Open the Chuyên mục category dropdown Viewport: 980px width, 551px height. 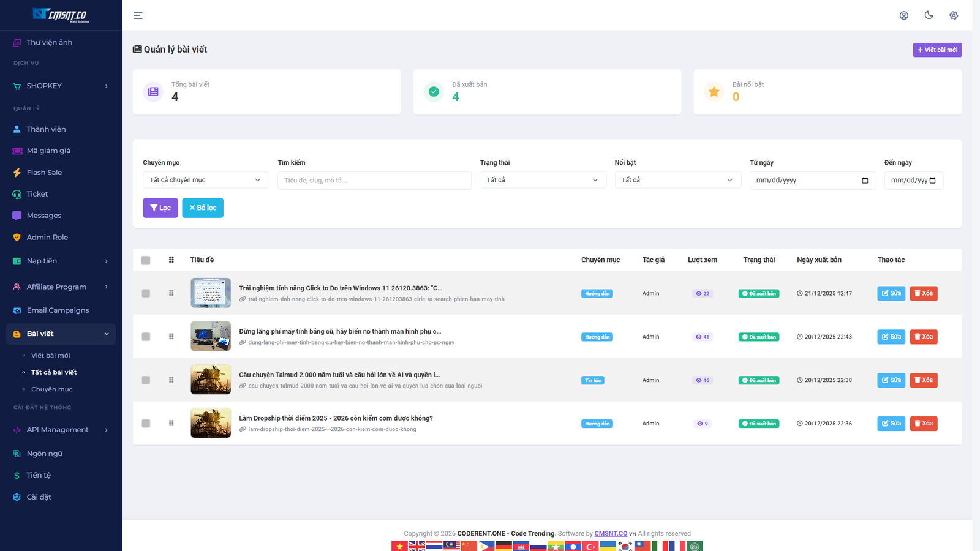205,179
